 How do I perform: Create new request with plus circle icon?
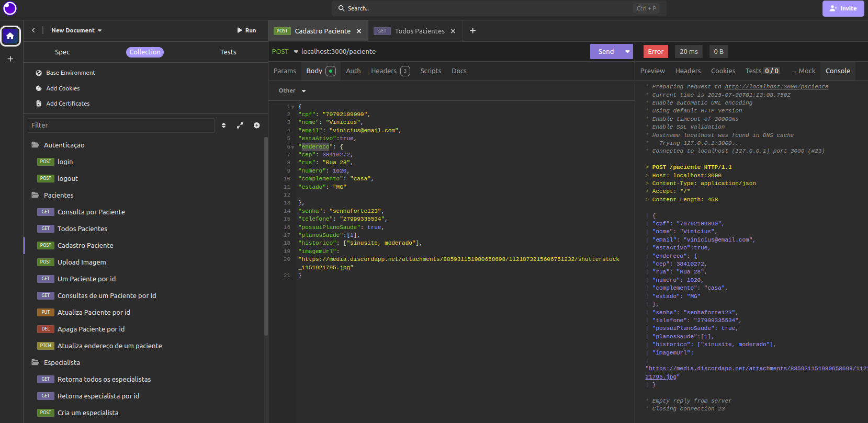click(257, 125)
